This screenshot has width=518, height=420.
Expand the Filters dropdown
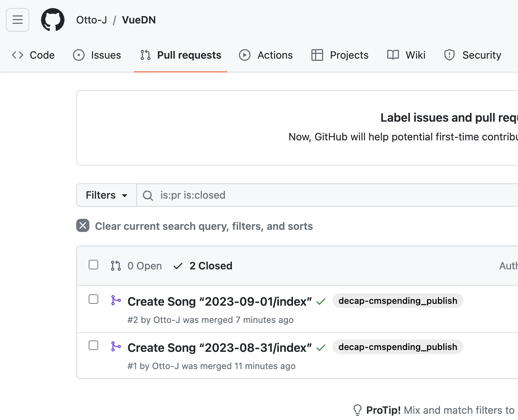tap(107, 195)
